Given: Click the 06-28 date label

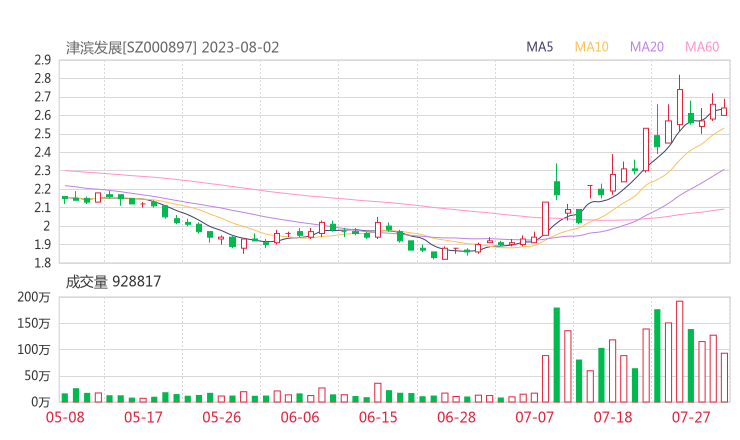Looking at the screenshot, I should tap(456, 417).
